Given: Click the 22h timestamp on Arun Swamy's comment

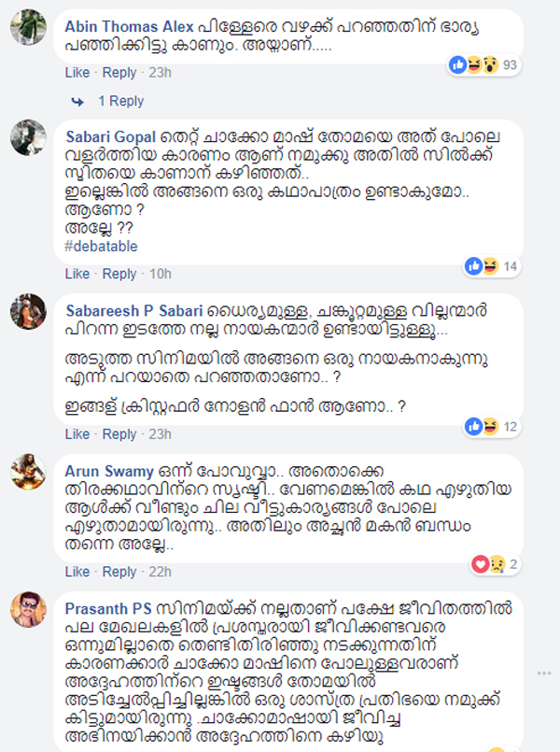Looking at the screenshot, I should point(160,572).
